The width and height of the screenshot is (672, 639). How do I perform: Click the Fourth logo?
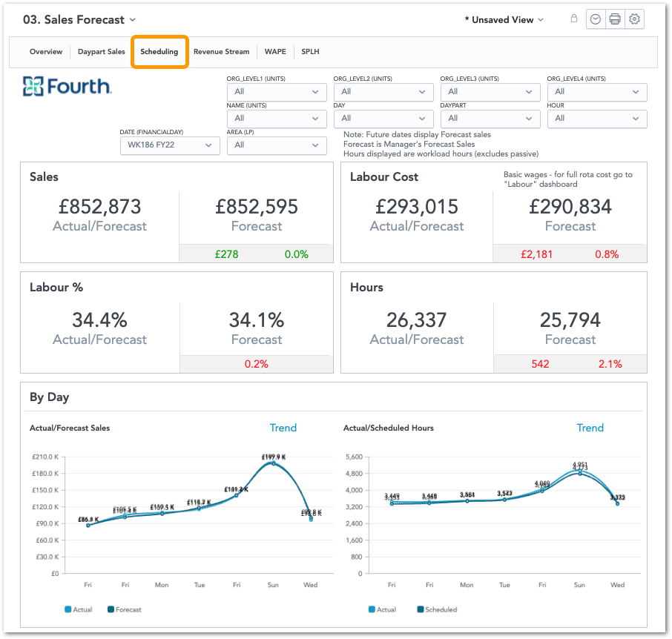(x=67, y=87)
